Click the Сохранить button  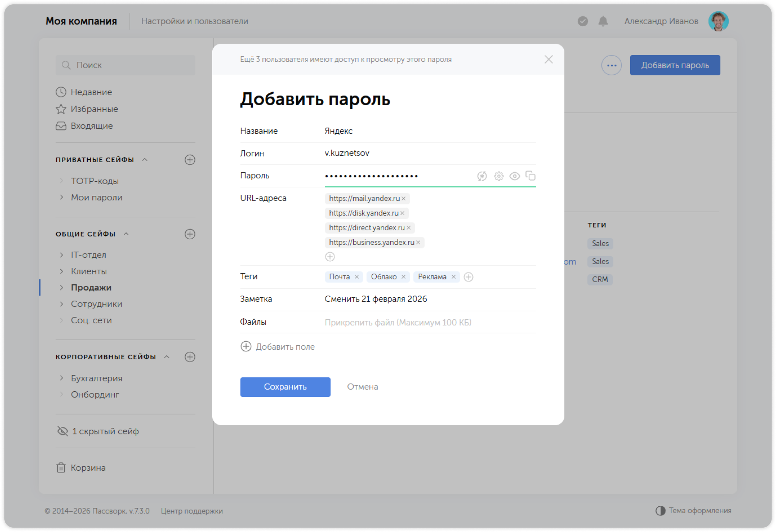[285, 387]
